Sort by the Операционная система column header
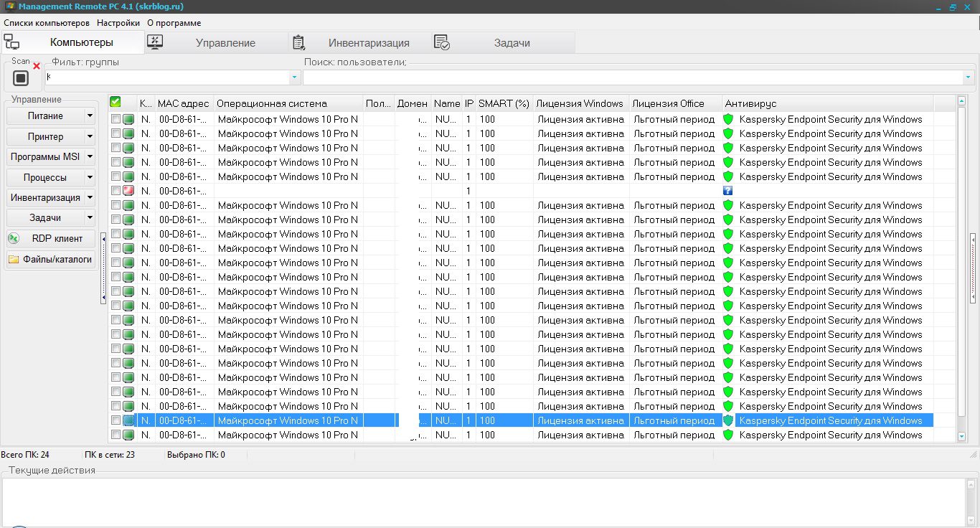Screen dimensions: 980x528 tap(288, 103)
